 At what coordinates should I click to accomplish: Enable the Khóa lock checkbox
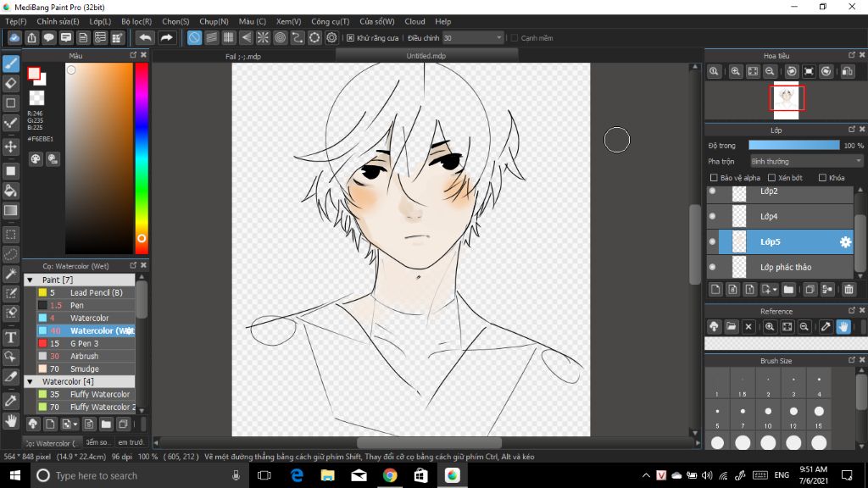tap(822, 178)
